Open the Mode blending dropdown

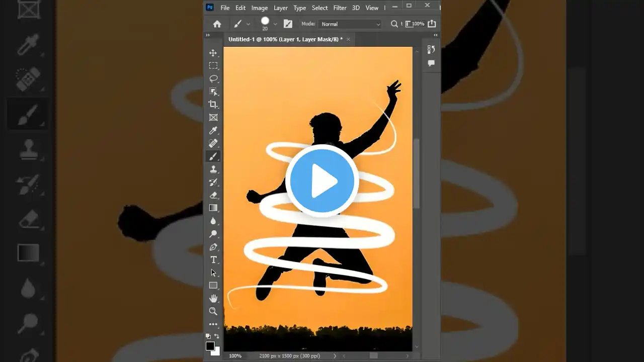coord(350,24)
